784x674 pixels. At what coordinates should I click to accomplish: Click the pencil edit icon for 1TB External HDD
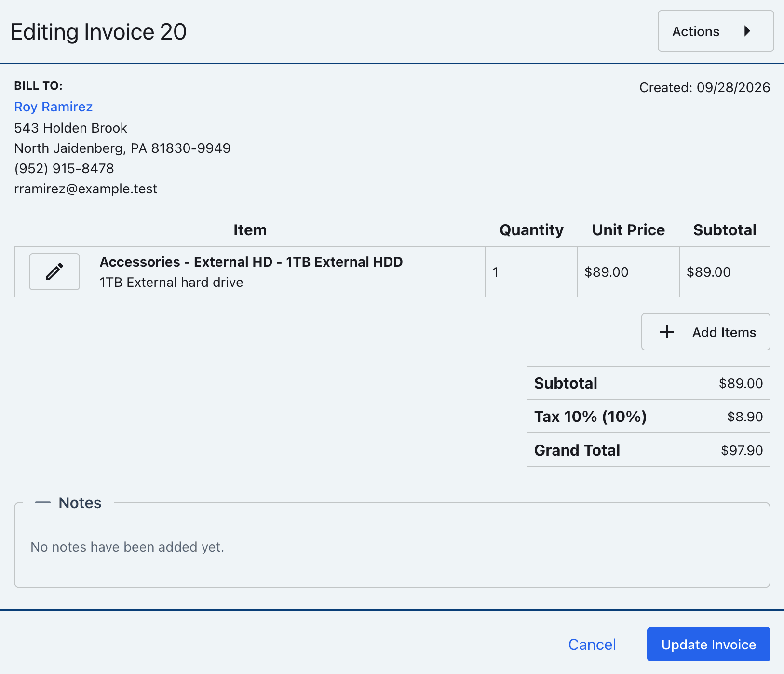54,271
